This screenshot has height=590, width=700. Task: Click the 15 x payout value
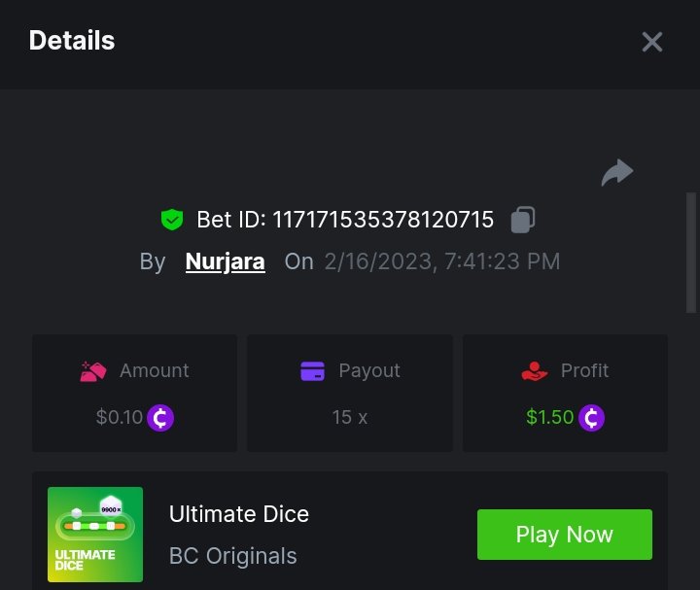coord(350,418)
